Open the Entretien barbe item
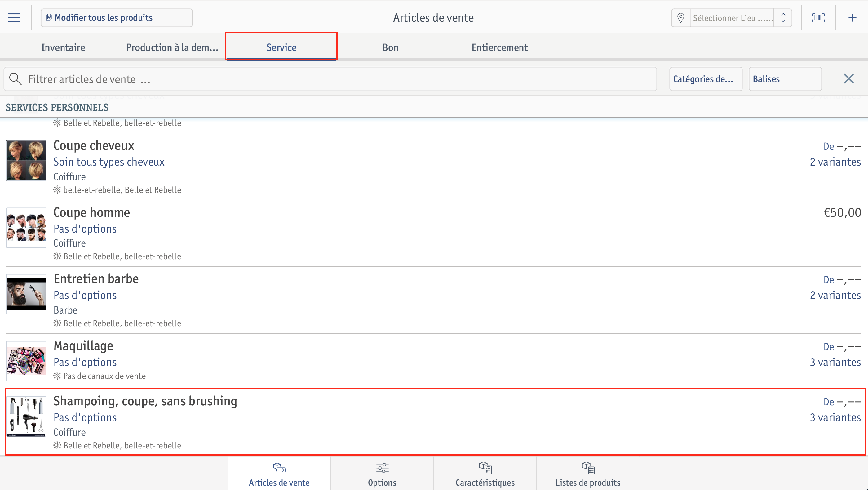 coord(434,300)
